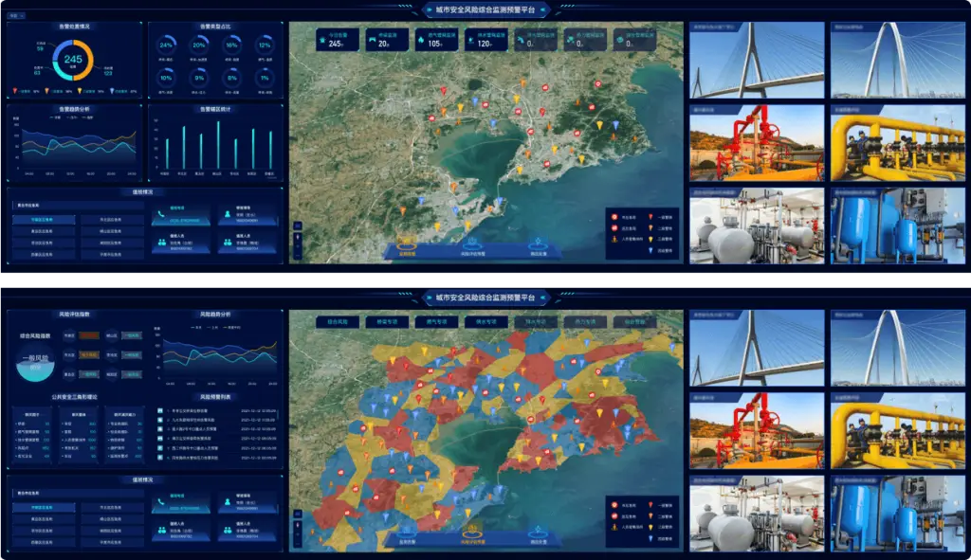Switch to the 燃气专项 tab on lower map
971x560 pixels.
(x=436, y=322)
